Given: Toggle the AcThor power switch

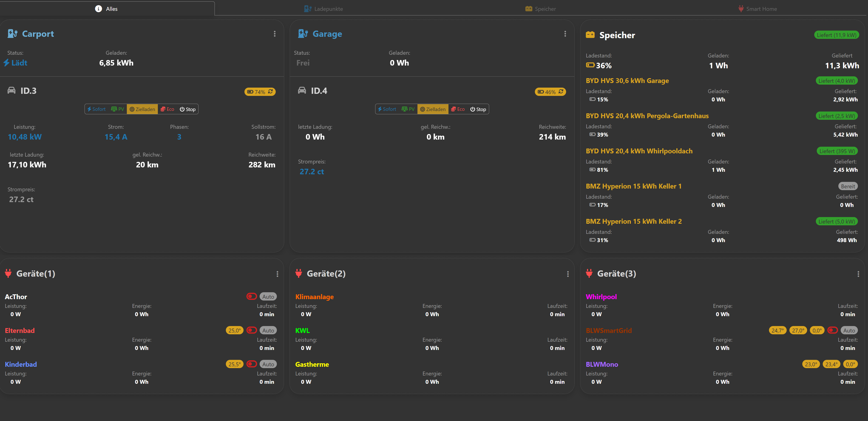Looking at the screenshot, I should [251, 297].
